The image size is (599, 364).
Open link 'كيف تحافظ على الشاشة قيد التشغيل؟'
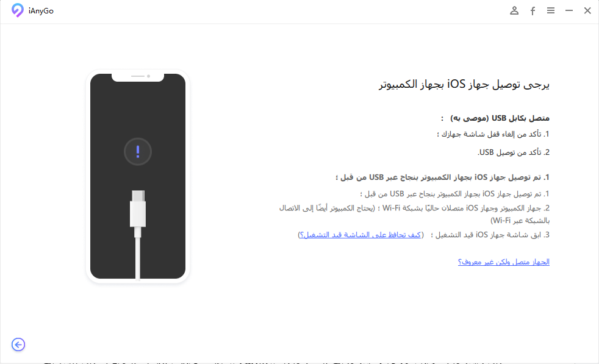pyautogui.click(x=360, y=235)
